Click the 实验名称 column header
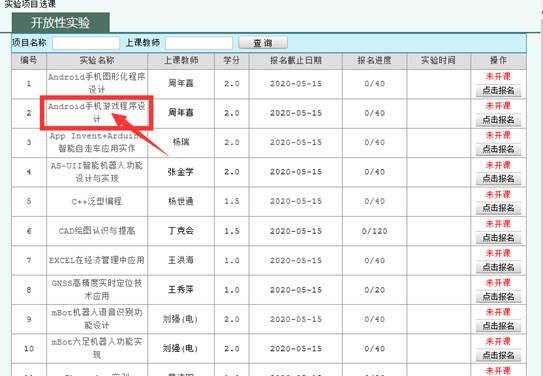The width and height of the screenshot is (543, 376). point(97,61)
